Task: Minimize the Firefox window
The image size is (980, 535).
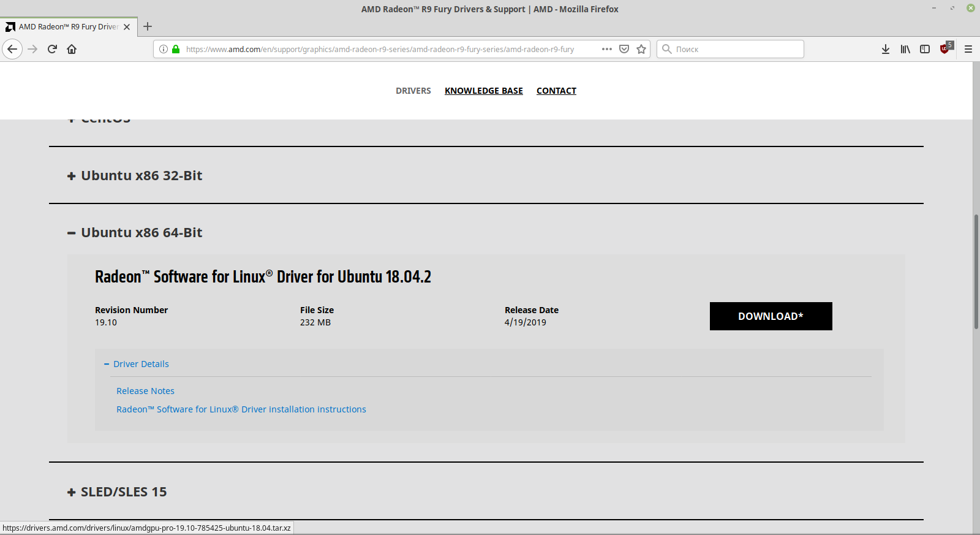Action: (934, 8)
